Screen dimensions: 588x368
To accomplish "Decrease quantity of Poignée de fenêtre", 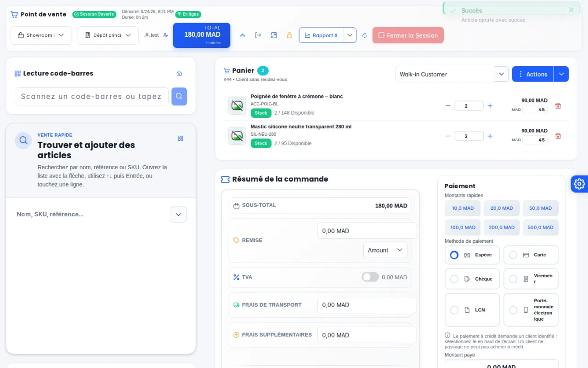I will [x=448, y=106].
